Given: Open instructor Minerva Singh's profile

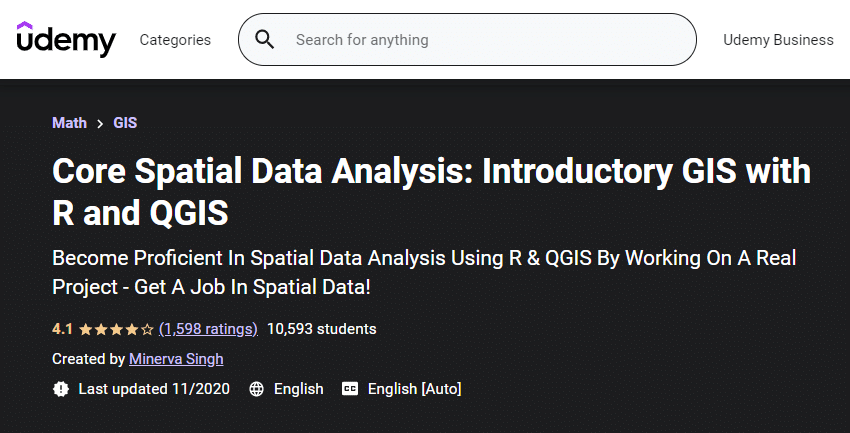Looking at the screenshot, I should coord(176,359).
